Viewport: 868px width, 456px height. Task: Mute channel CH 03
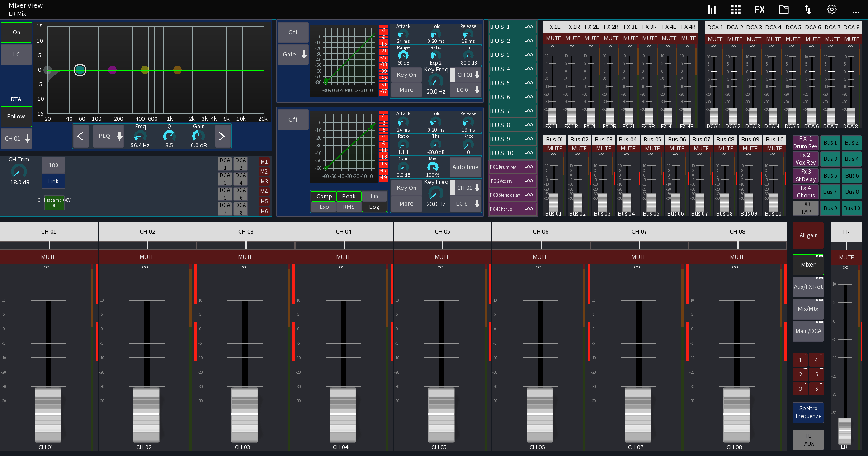(x=245, y=257)
